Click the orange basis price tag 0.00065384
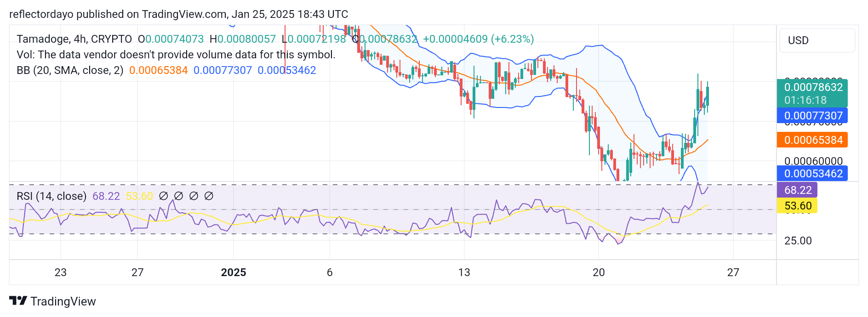 812,140
